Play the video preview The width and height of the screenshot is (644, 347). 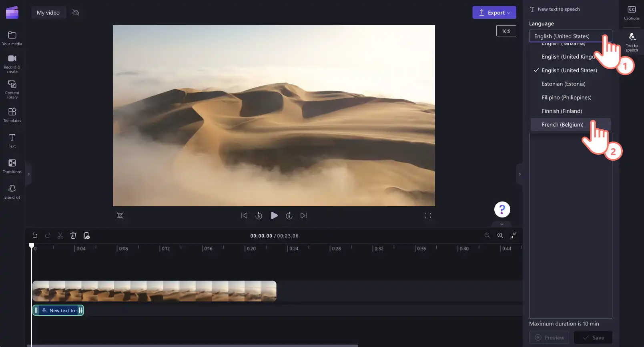pos(274,215)
